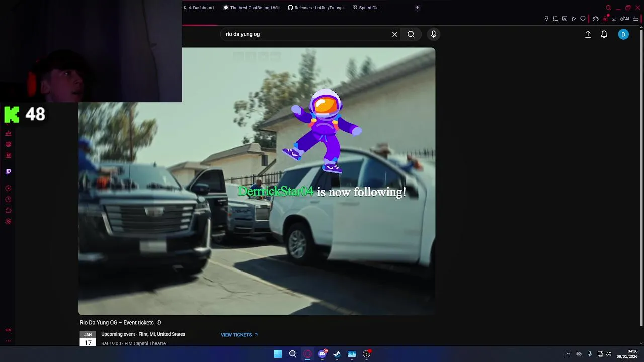Open the upload/create icon in YouTube header

point(588,34)
